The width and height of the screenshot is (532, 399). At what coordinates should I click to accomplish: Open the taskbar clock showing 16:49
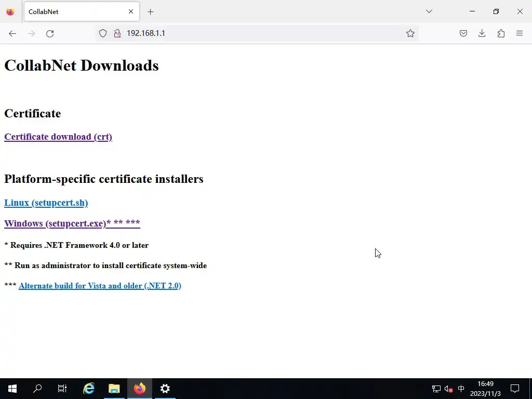pos(485,389)
